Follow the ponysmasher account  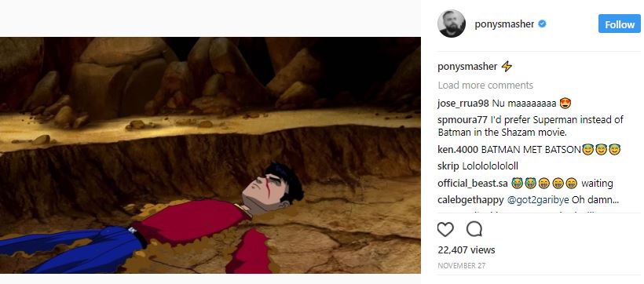click(x=620, y=24)
